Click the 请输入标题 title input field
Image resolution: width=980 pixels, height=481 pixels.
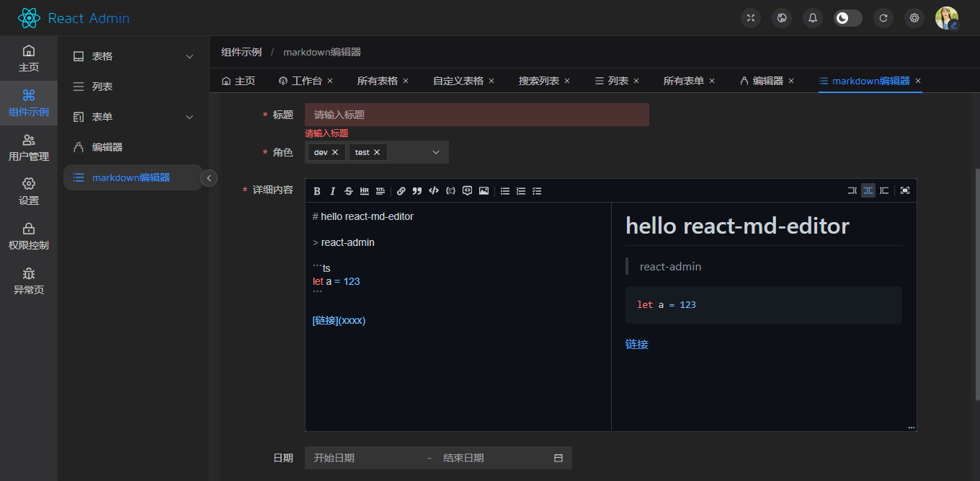476,114
